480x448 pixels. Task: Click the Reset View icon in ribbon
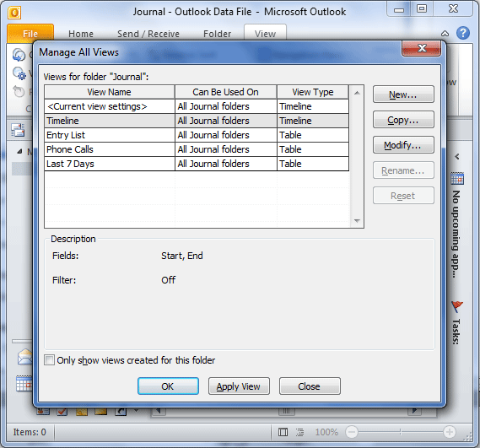19,92
